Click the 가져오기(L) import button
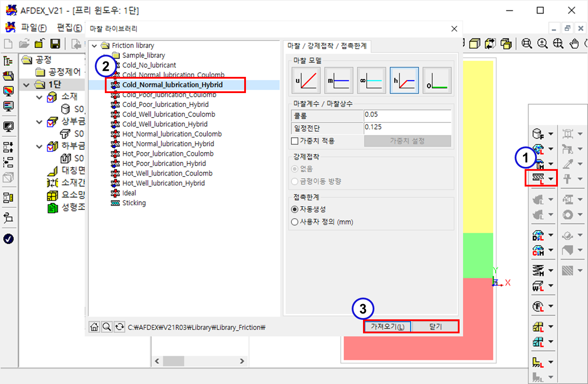The image size is (588, 384). (x=387, y=327)
